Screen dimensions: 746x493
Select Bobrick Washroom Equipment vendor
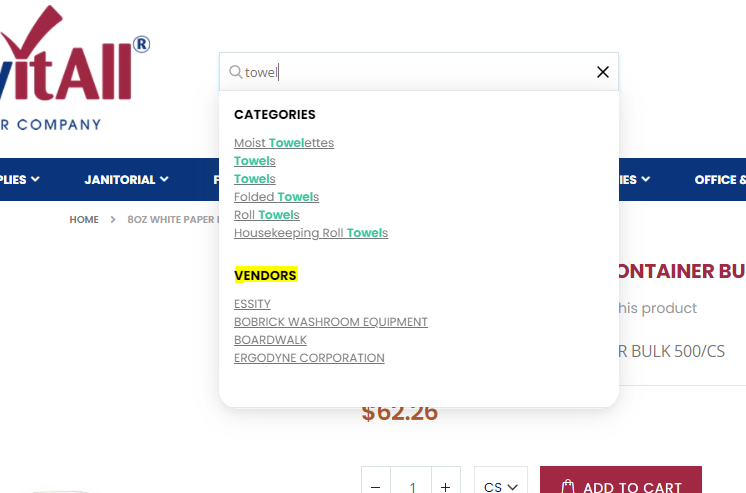[x=331, y=322]
